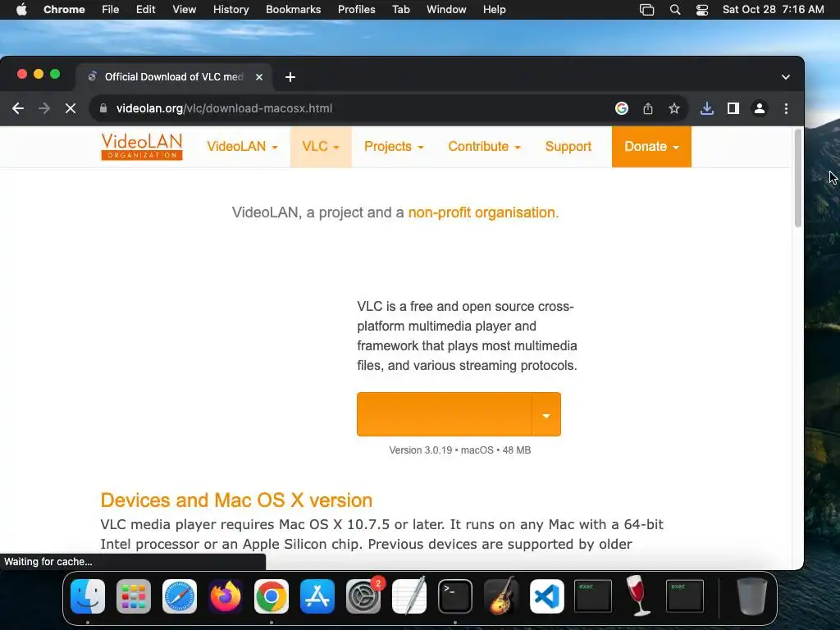The image size is (840, 630).
Task: Open the Tab menu
Action: tap(400, 10)
